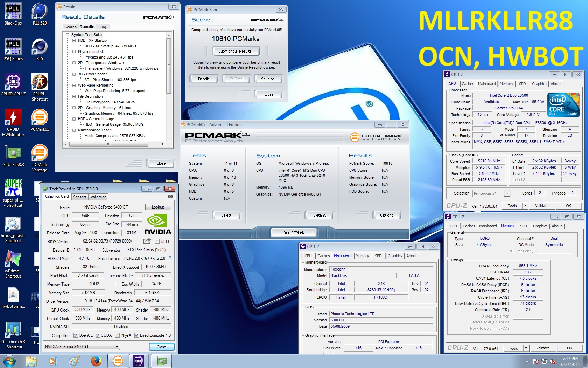
Task: Click Options... in PCMark05 window
Action: pos(388,215)
